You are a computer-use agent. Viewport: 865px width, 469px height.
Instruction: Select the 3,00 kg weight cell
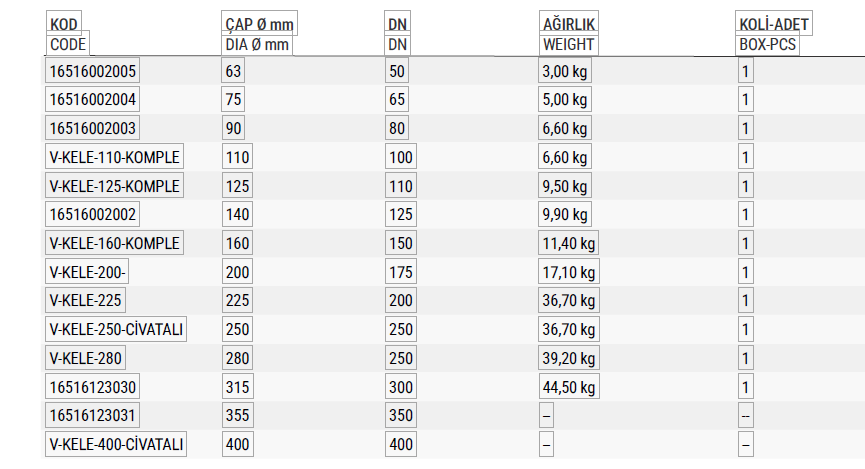[565, 71]
